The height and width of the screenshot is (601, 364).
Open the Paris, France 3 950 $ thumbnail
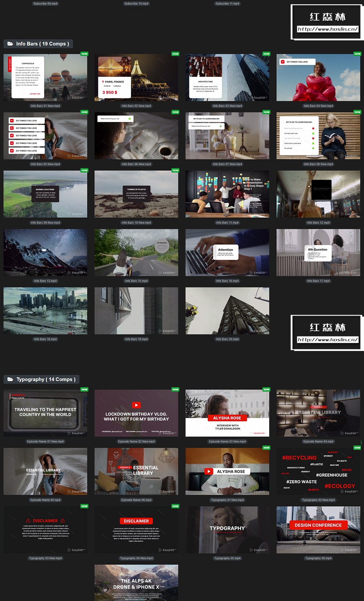click(136, 78)
